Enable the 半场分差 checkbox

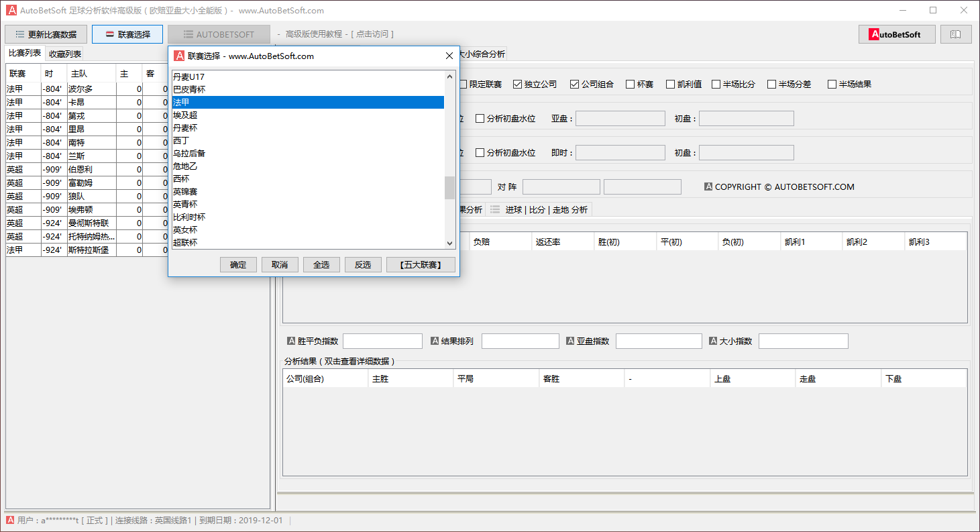pos(771,85)
